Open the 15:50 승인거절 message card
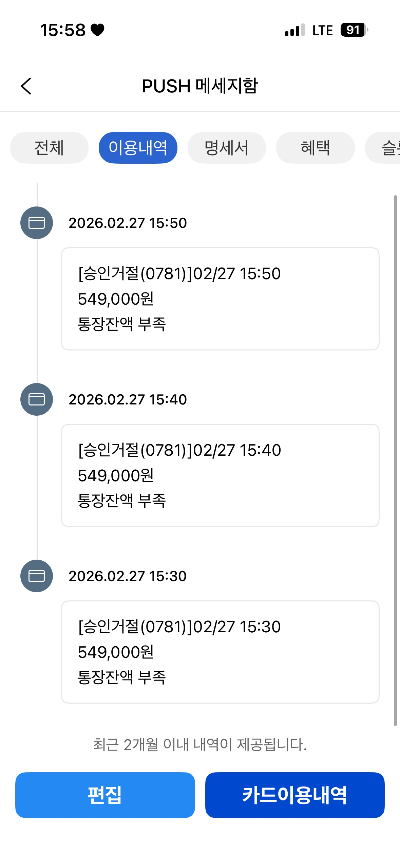400x868 pixels. click(x=220, y=299)
